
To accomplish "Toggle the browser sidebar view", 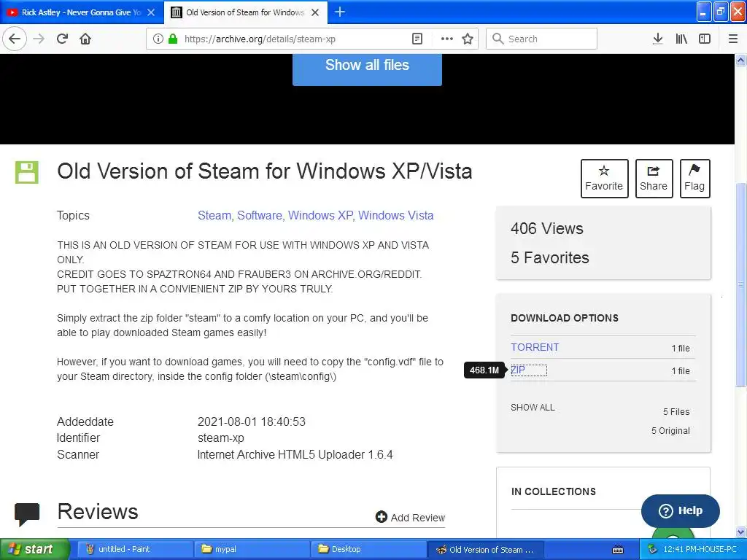I will [705, 39].
